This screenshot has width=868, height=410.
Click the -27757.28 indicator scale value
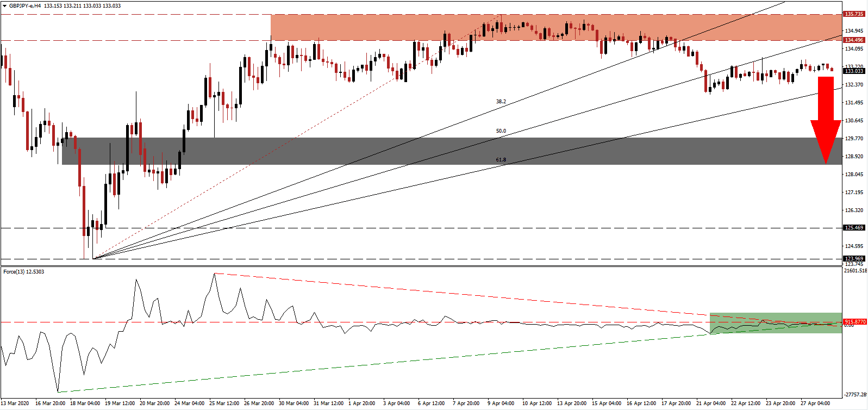tap(856, 394)
